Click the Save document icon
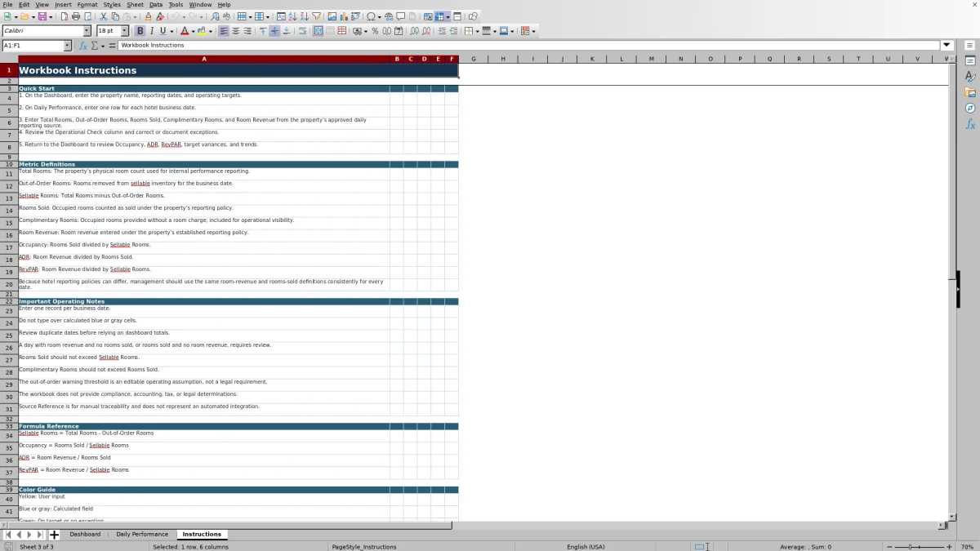980x551 pixels. [x=41, y=16]
